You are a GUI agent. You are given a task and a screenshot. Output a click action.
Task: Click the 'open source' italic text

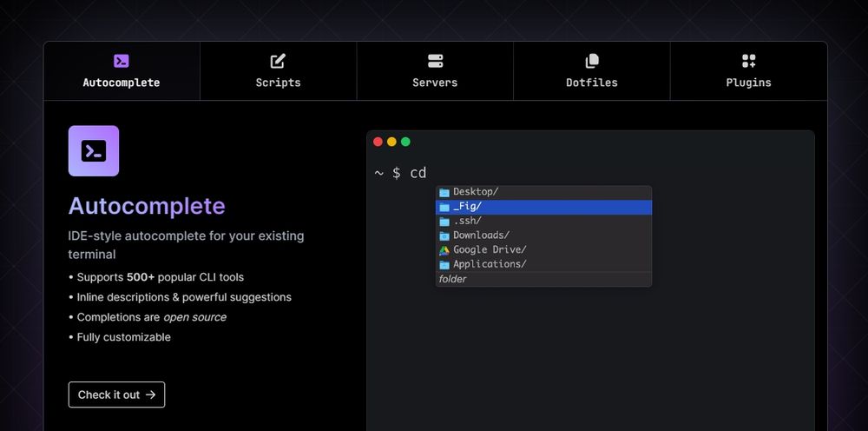(x=194, y=317)
